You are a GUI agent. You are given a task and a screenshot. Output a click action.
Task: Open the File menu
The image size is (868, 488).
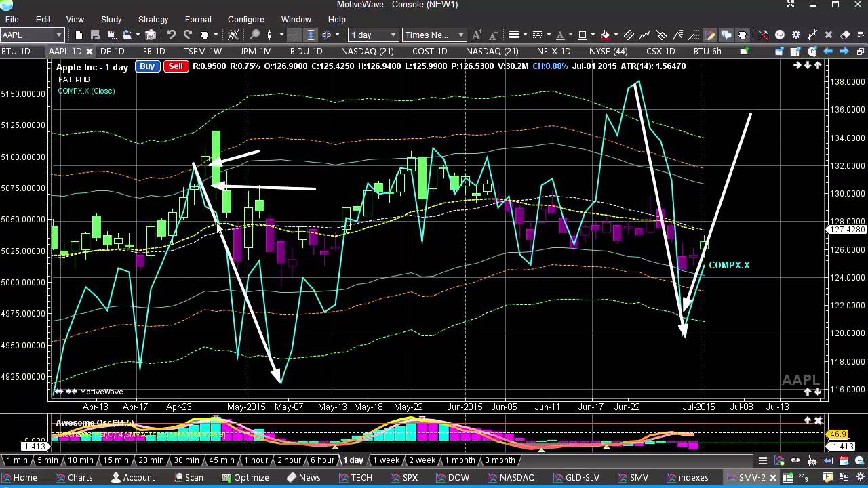tap(12, 20)
